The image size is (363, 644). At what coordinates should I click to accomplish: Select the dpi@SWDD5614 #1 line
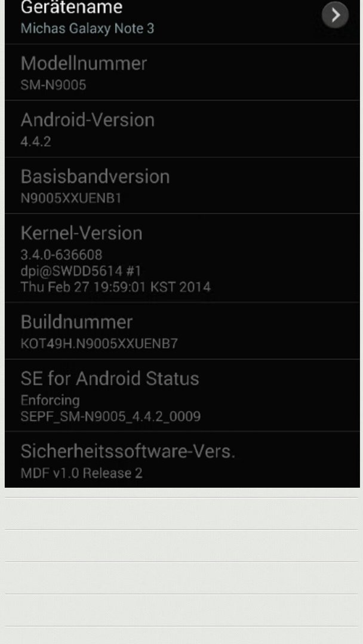pos(81,271)
